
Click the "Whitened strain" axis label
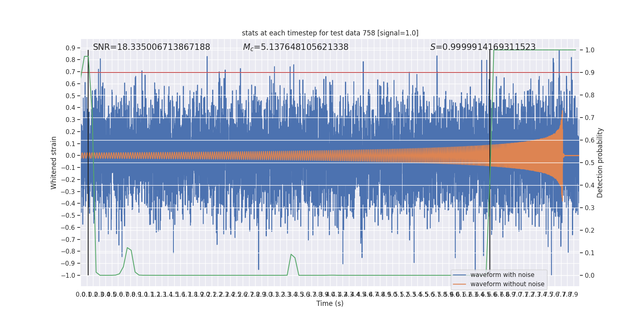[54, 163]
